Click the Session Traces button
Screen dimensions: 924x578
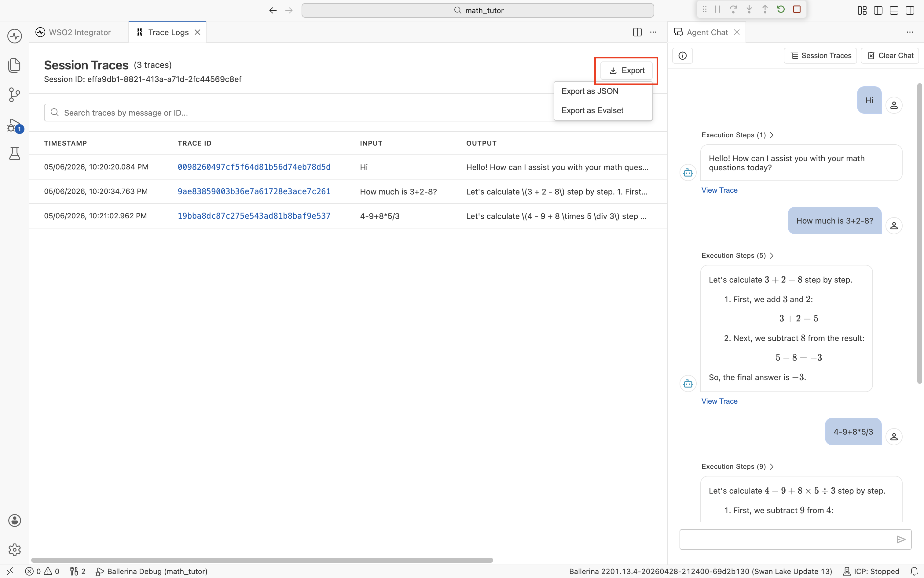820,56
